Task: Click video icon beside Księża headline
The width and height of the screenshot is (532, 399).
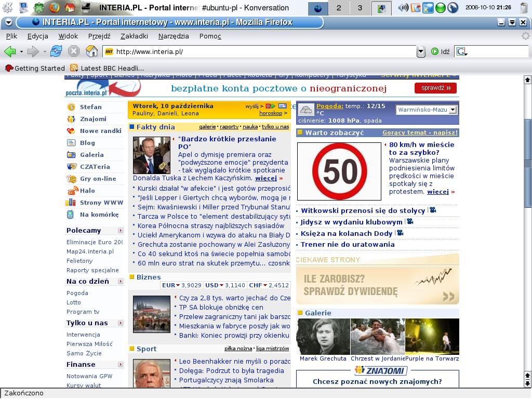Action: coord(401,233)
